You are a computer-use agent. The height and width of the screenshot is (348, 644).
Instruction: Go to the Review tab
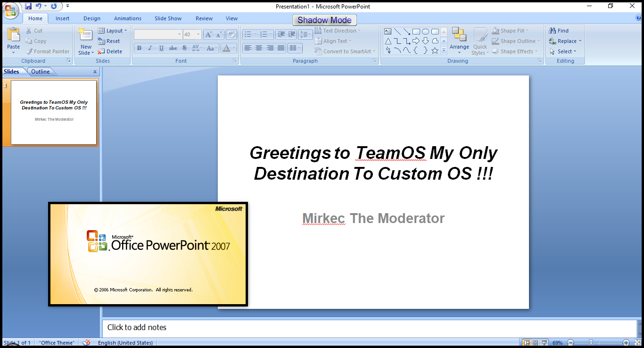(204, 18)
